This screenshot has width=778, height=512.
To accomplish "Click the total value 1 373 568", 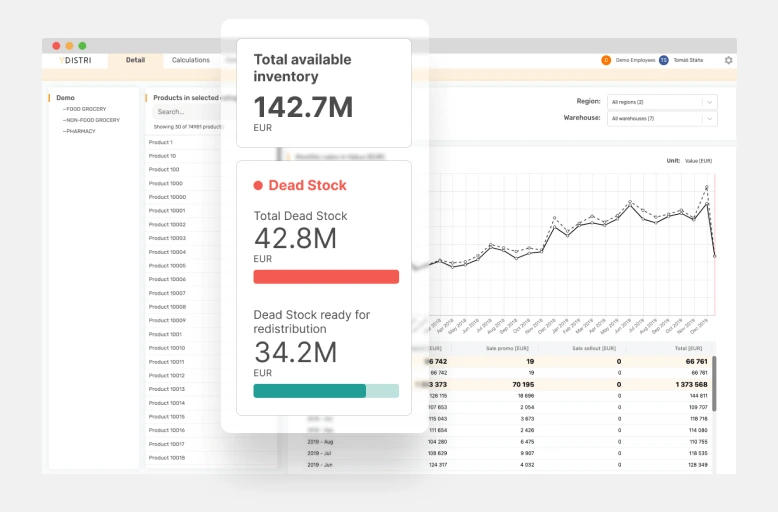I will pos(691,385).
